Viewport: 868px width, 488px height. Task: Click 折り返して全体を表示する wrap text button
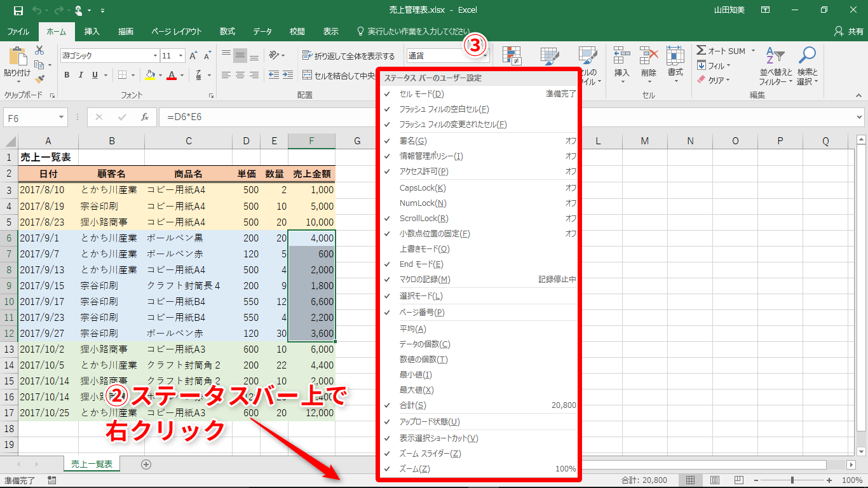tap(349, 56)
